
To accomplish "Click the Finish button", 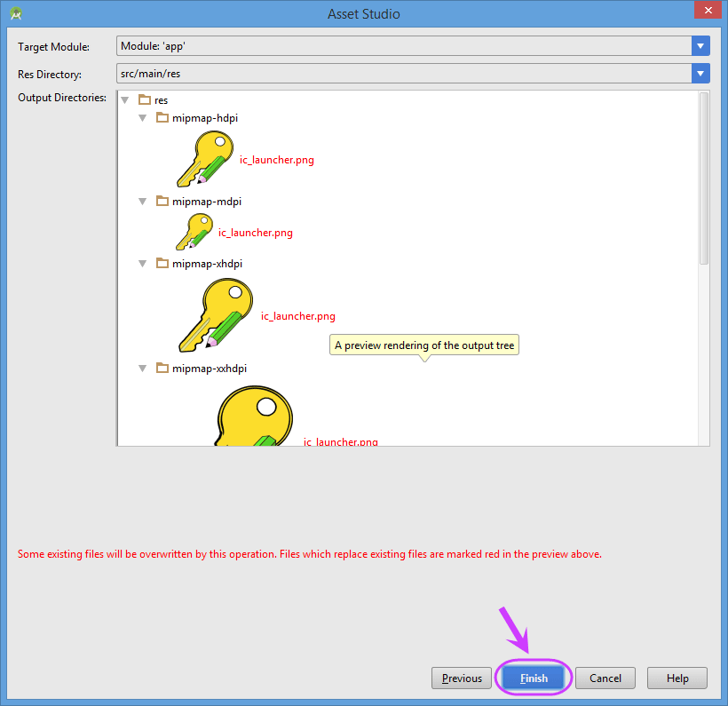I will tap(534, 678).
